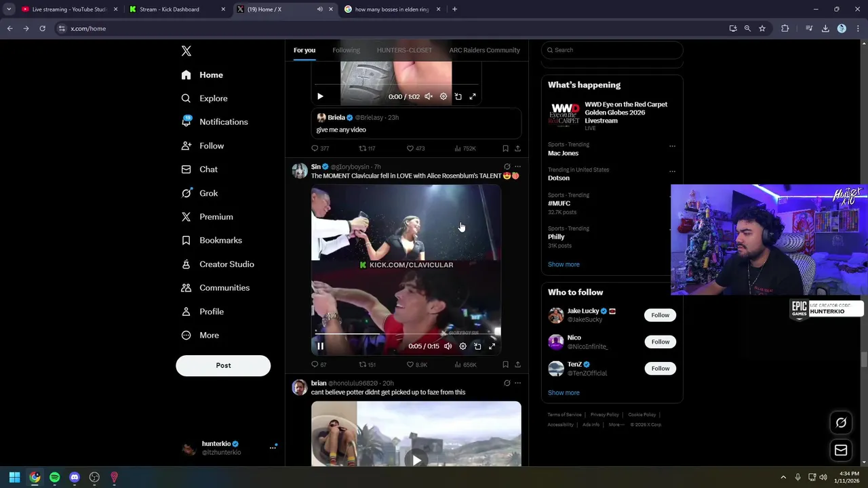Open Chat from the sidebar
This screenshot has width=868, height=488.
199,169
